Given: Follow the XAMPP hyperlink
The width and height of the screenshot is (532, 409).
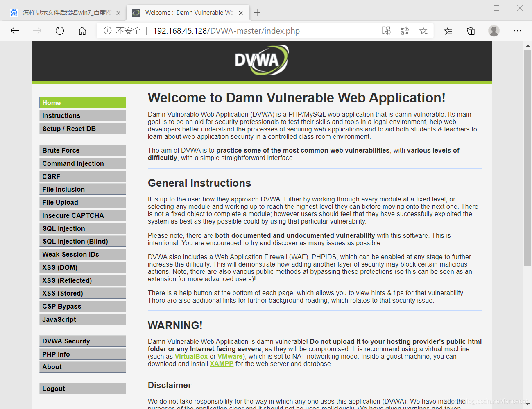Looking at the screenshot, I should [x=222, y=364].
